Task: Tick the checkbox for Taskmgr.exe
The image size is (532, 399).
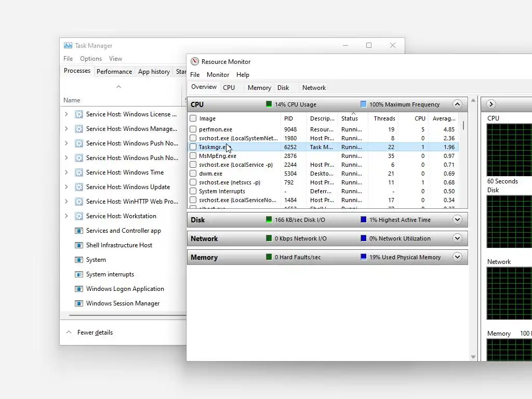Action: (x=193, y=147)
